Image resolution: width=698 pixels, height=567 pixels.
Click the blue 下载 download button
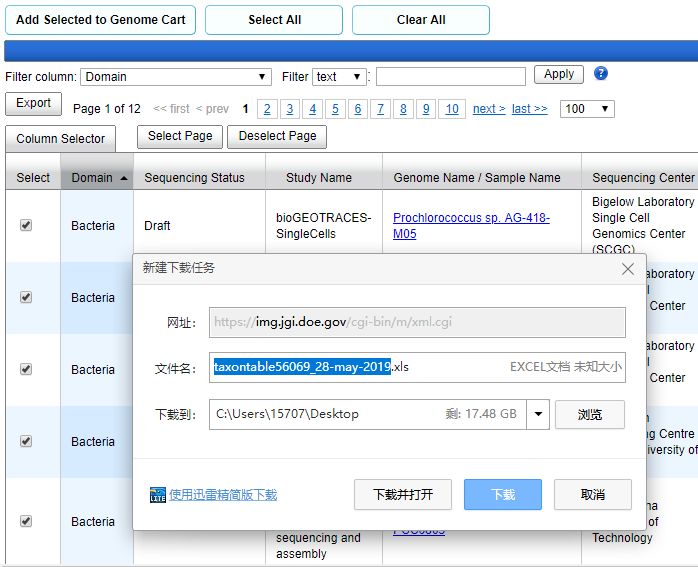[x=503, y=495]
